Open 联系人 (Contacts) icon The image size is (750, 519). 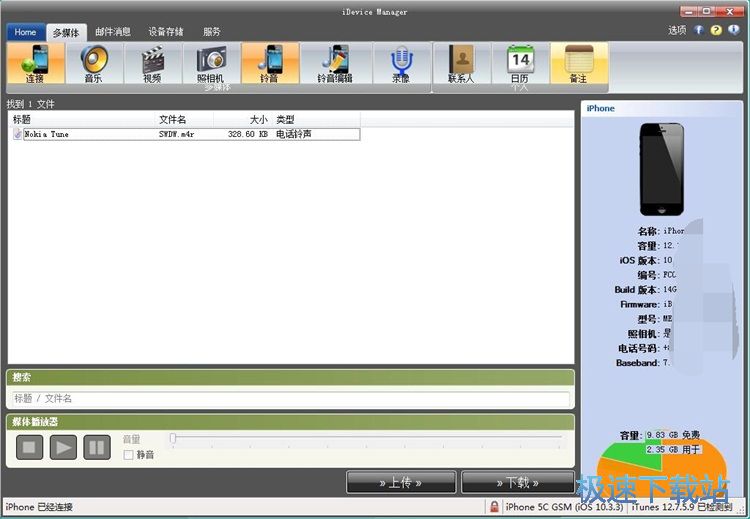click(x=462, y=64)
